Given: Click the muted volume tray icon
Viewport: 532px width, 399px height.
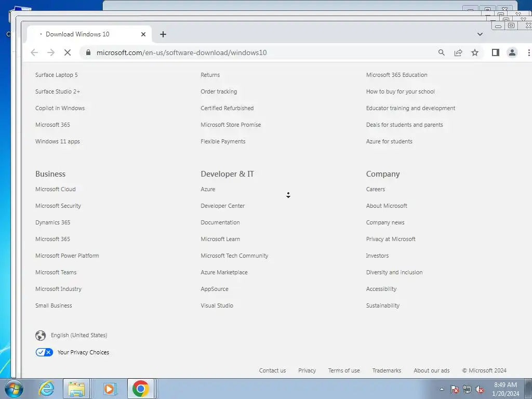Looking at the screenshot, I should [x=480, y=389].
